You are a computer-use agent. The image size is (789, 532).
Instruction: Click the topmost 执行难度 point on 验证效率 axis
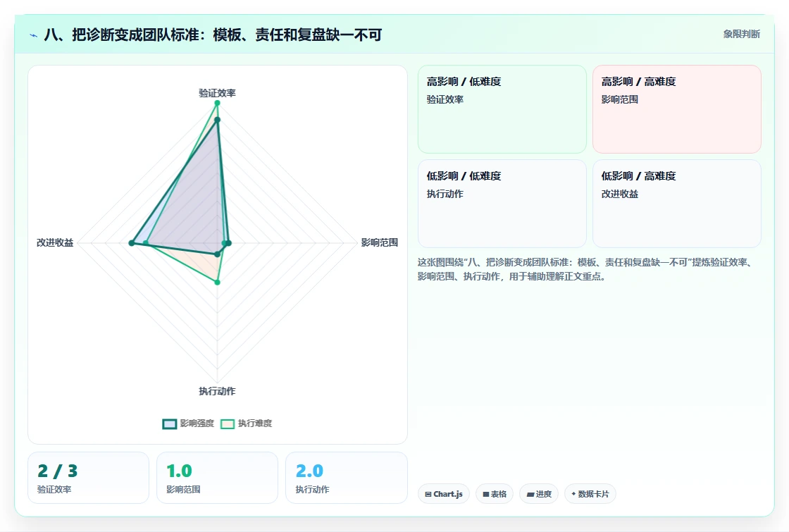click(x=218, y=103)
